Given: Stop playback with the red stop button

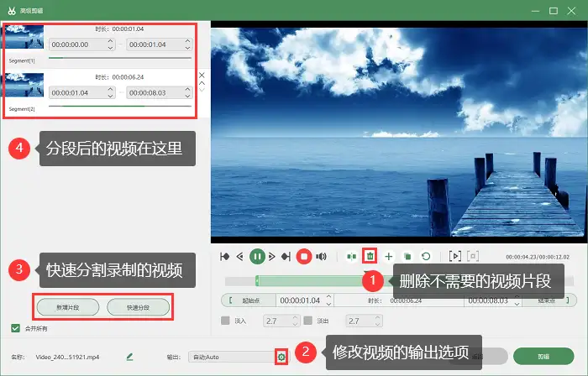Looking at the screenshot, I should point(304,257).
